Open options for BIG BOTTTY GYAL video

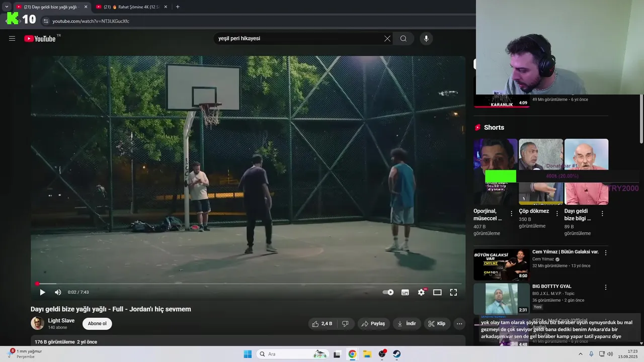coord(606,288)
